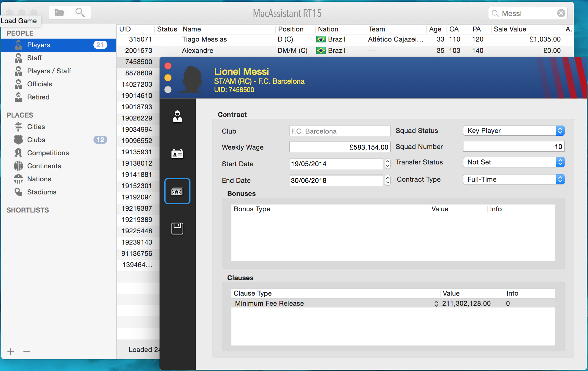
Task: Sort by the Team column header
Action: 396,29
